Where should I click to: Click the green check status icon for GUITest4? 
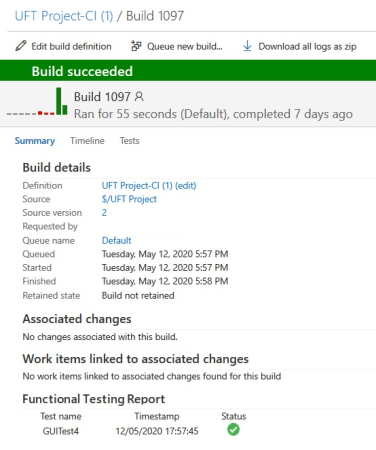pos(233,429)
